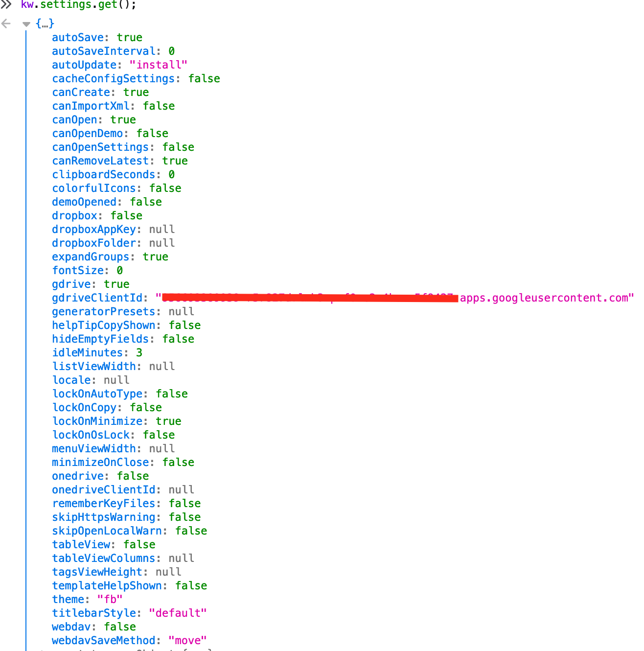The height and width of the screenshot is (651, 644).
Task: Select the theme value "fb"
Action: [x=110, y=599]
